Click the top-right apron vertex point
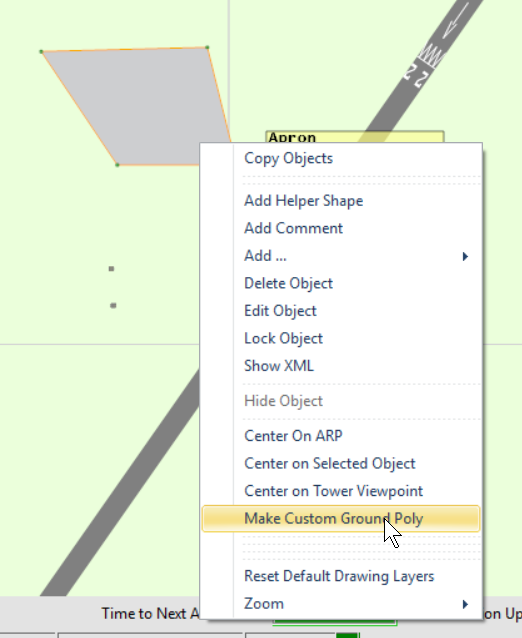The image size is (522, 638). coord(207,48)
